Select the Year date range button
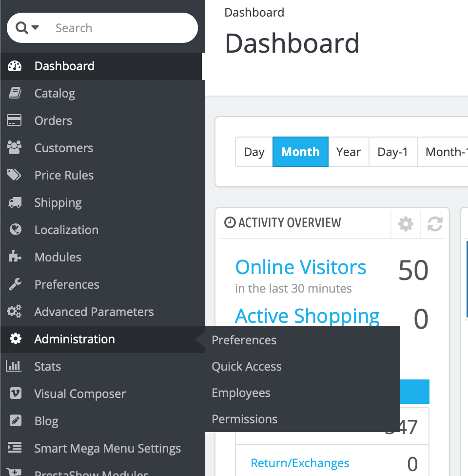 coord(349,152)
